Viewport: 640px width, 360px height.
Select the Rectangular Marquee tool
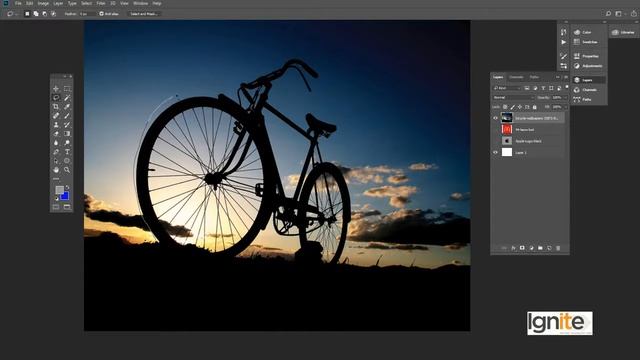pyautogui.click(x=67, y=89)
